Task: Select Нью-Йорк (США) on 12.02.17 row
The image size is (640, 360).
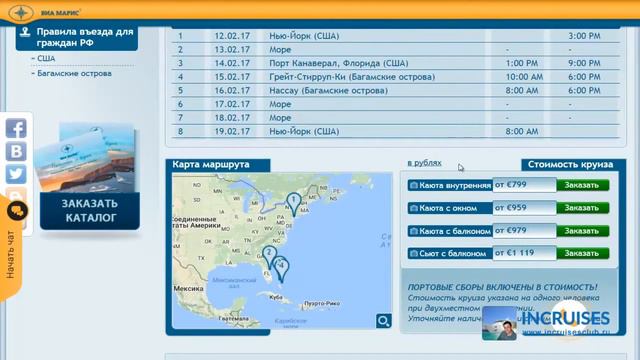Action: [304, 36]
